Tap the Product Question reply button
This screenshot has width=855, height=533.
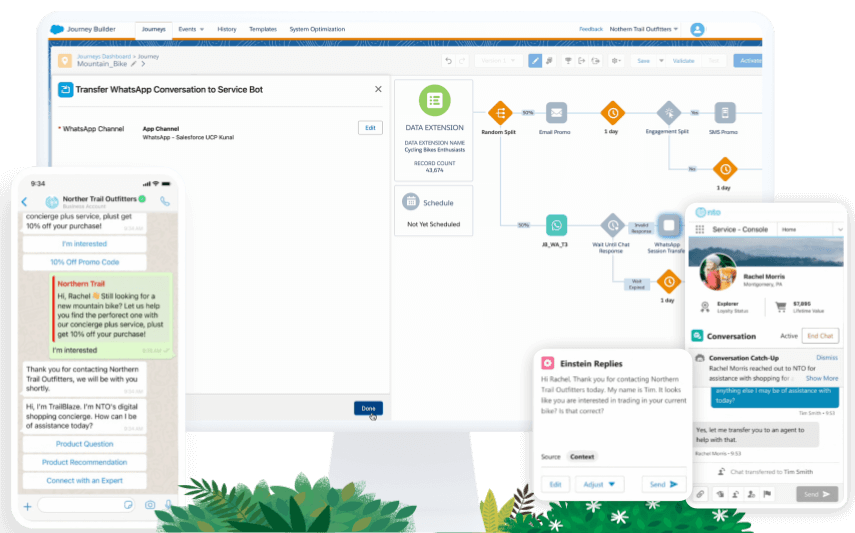(85, 444)
